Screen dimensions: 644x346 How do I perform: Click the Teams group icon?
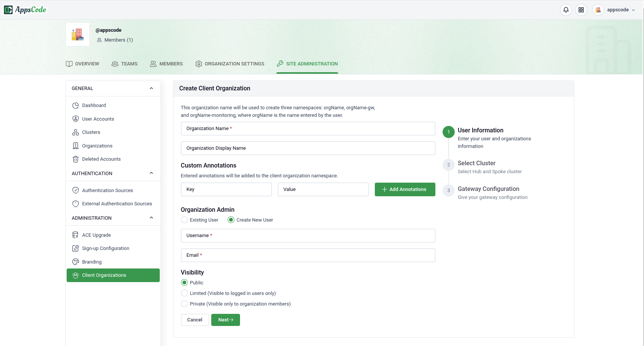pos(115,64)
